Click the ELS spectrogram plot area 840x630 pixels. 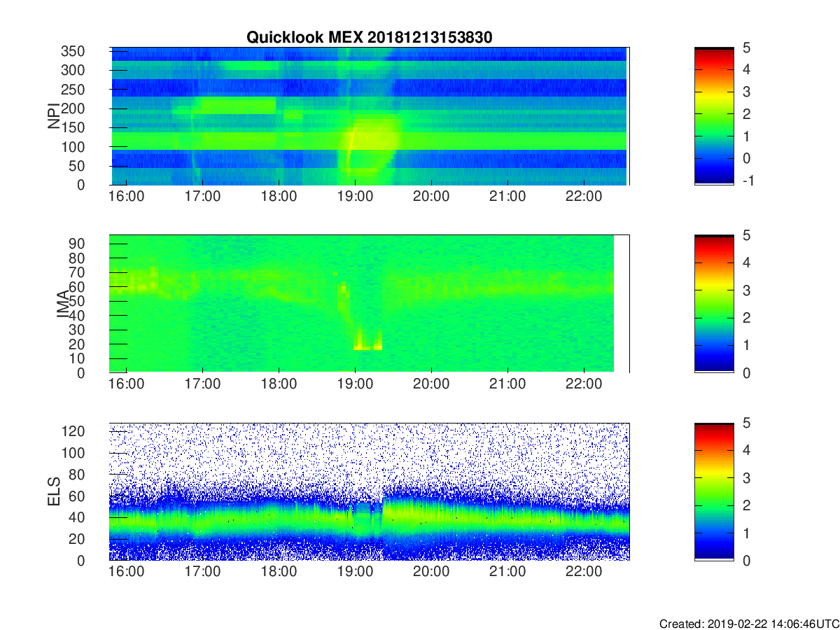[x=369, y=491]
